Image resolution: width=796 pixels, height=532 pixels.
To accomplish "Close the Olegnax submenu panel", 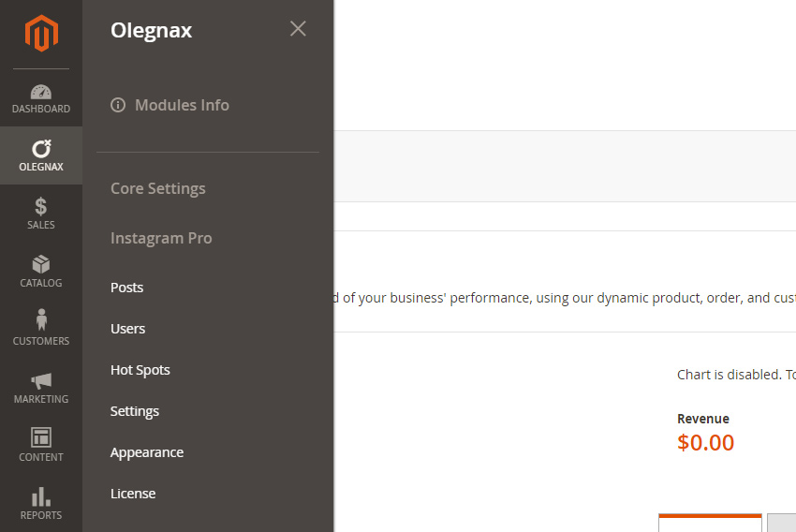I will [298, 28].
